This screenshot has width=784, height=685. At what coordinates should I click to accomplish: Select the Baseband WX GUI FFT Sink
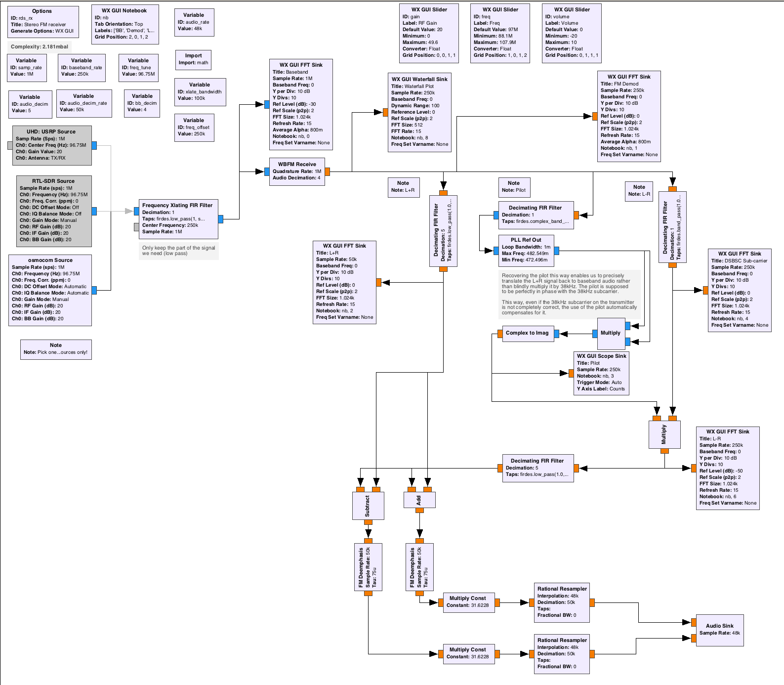click(x=301, y=104)
